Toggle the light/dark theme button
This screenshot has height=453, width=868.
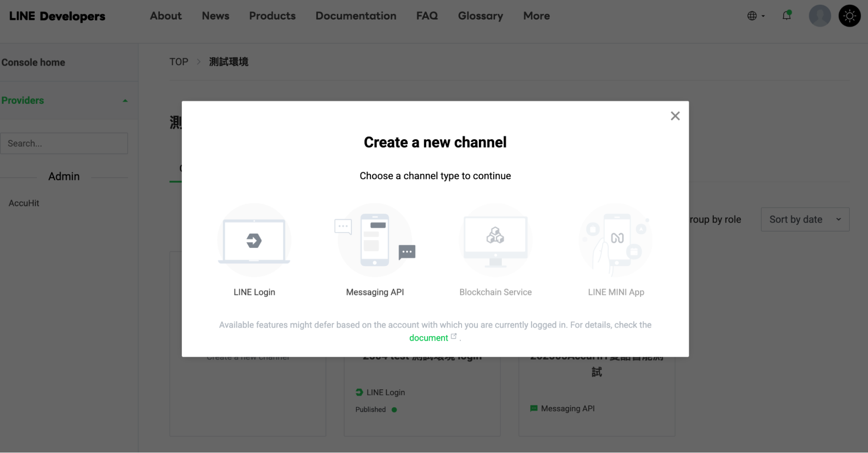849,16
